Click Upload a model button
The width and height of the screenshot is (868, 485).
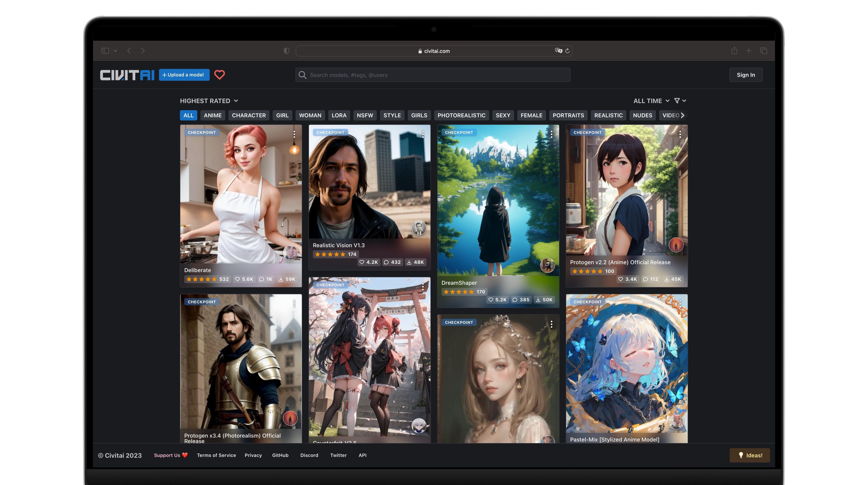pyautogui.click(x=184, y=75)
